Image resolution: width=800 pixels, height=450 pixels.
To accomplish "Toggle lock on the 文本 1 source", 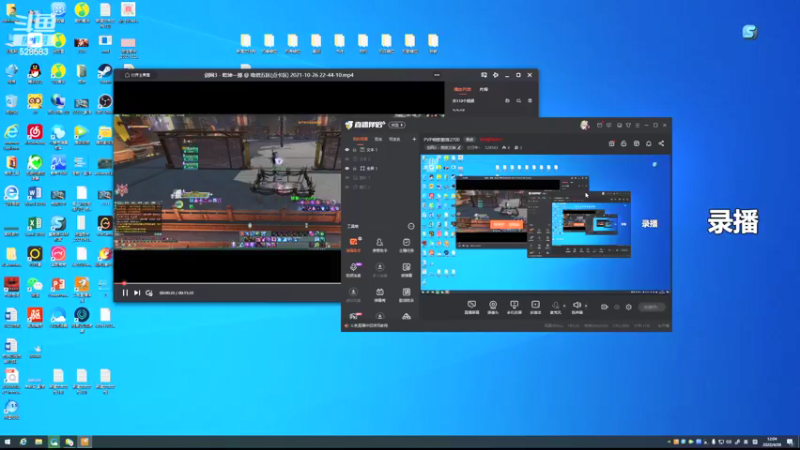I will tap(355, 150).
